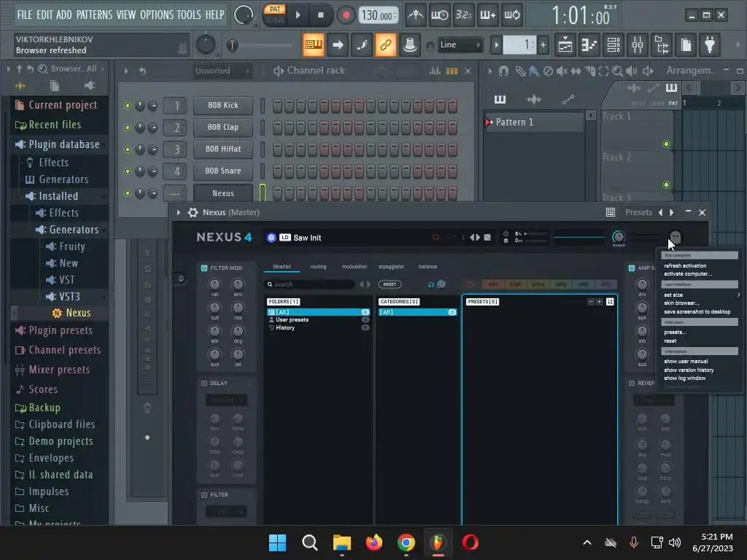The image size is (747, 560).
Task: Adjust the Nexus output knob
Action: pyautogui.click(x=619, y=236)
